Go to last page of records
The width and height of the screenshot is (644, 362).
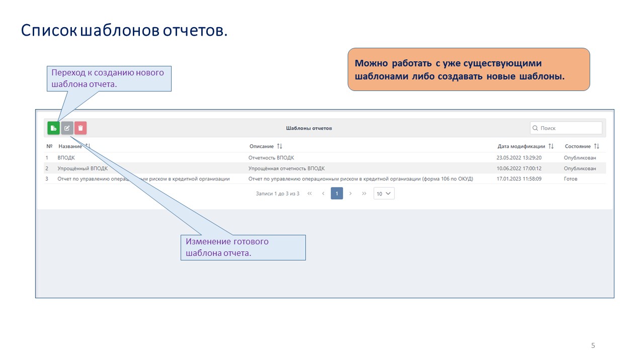point(364,194)
